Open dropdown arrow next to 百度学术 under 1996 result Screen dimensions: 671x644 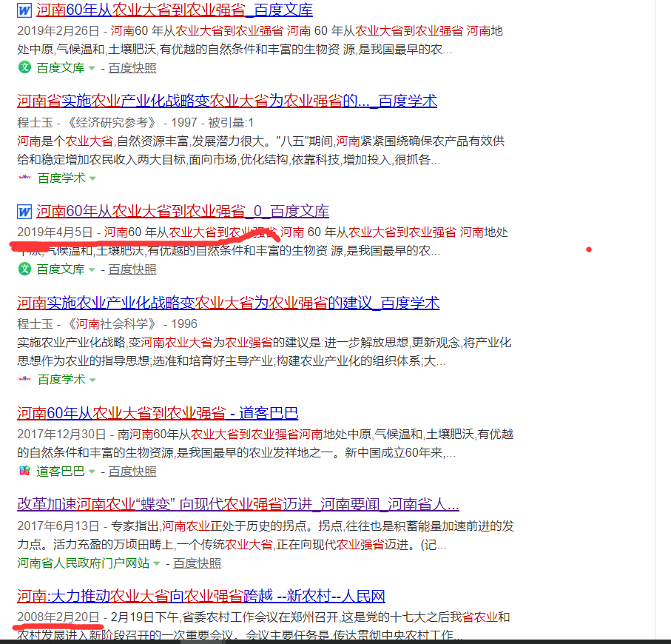(92, 380)
